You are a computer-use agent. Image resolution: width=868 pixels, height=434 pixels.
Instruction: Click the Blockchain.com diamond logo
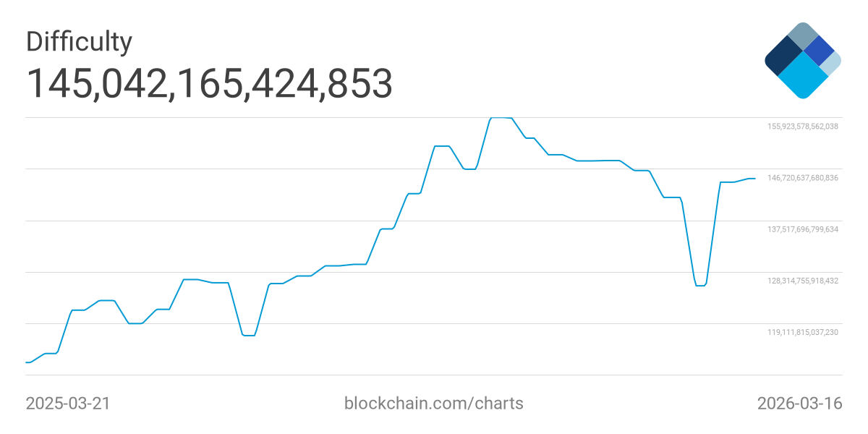point(802,61)
